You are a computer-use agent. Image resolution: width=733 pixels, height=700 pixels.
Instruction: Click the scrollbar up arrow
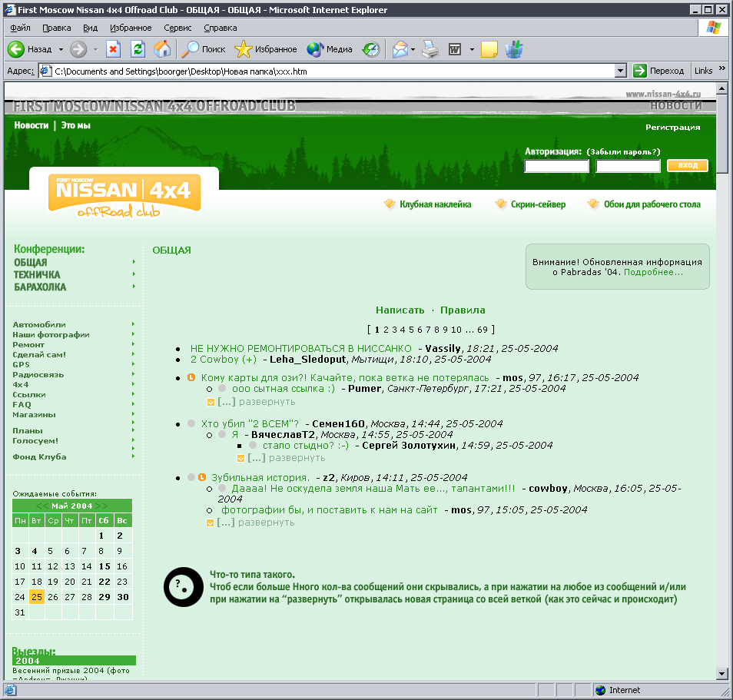(x=721, y=88)
